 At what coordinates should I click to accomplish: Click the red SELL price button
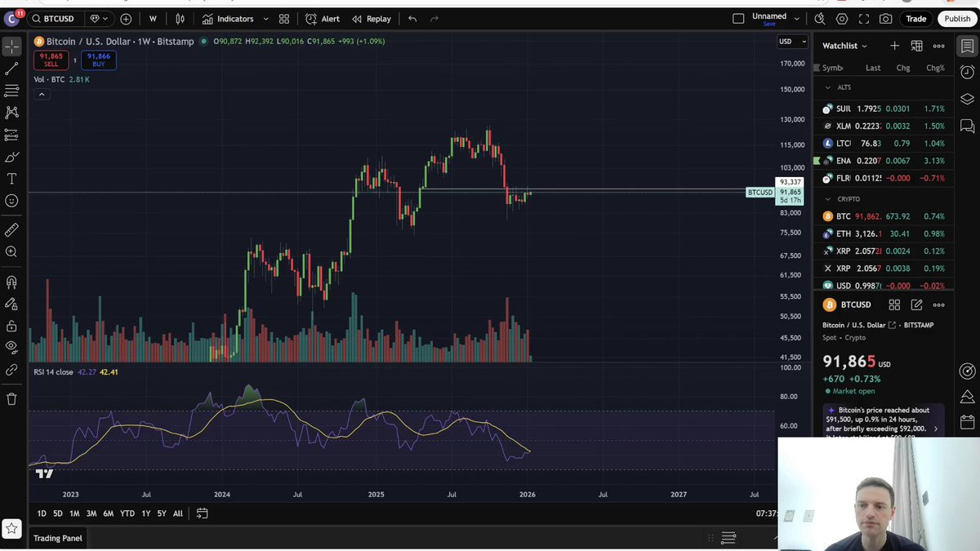[51, 60]
